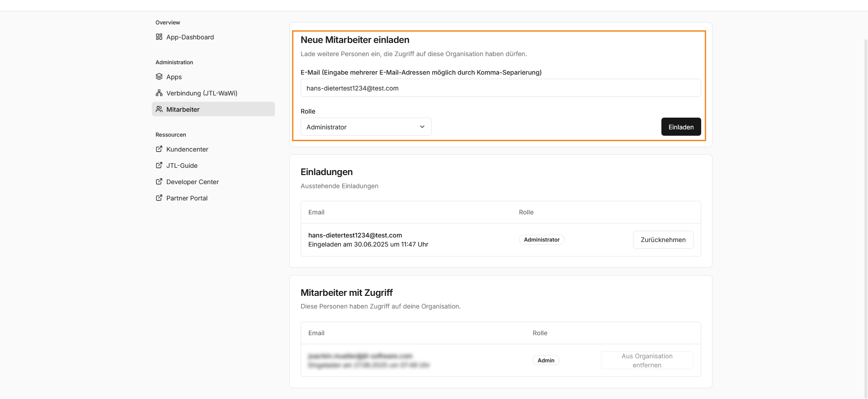Open the Rolle dropdown showing Administrator
This screenshot has width=868, height=399.
tap(365, 127)
